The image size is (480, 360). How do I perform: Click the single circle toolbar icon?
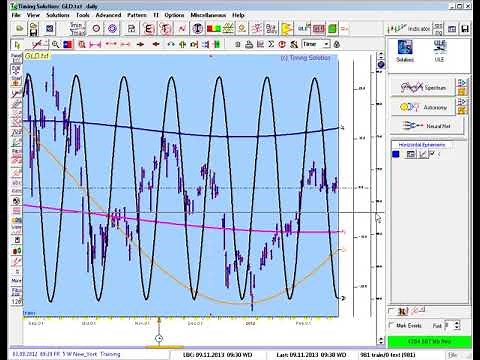(x=96, y=29)
